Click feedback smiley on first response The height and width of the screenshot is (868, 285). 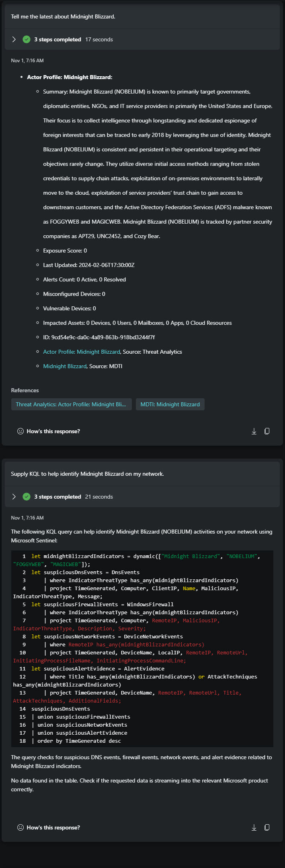coord(21,431)
